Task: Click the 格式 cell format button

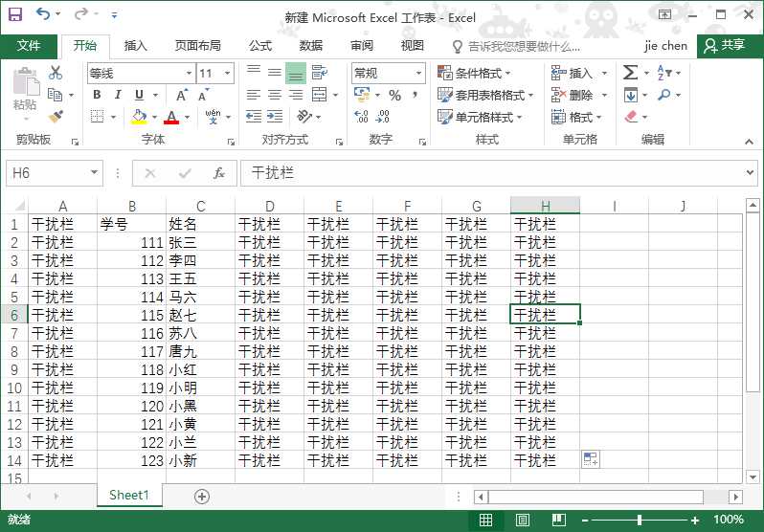Action: click(x=577, y=117)
